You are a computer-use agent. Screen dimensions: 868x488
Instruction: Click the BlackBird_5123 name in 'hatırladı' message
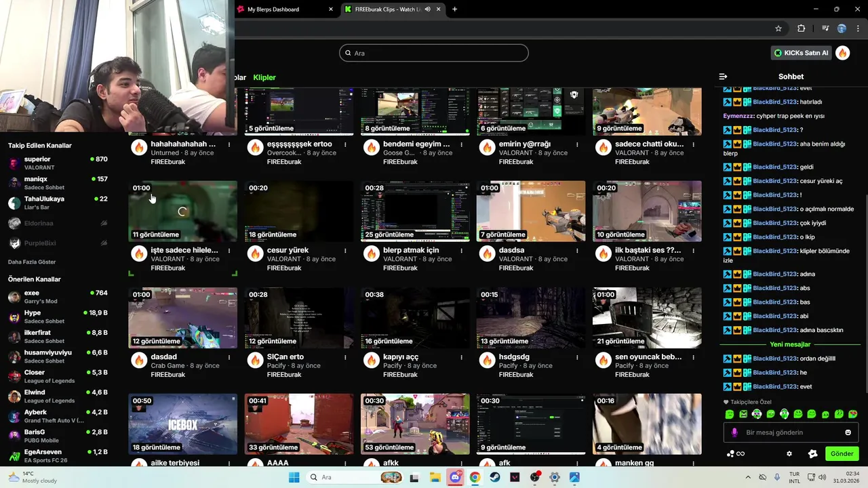click(775, 102)
